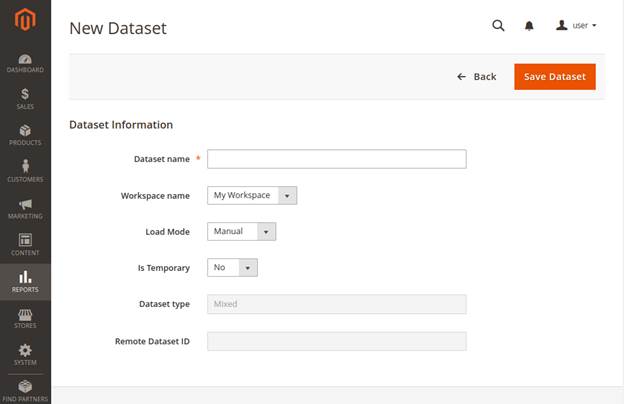Click the Remote Dataset ID field
The height and width of the screenshot is (404, 624).
[x=337, y=341]
